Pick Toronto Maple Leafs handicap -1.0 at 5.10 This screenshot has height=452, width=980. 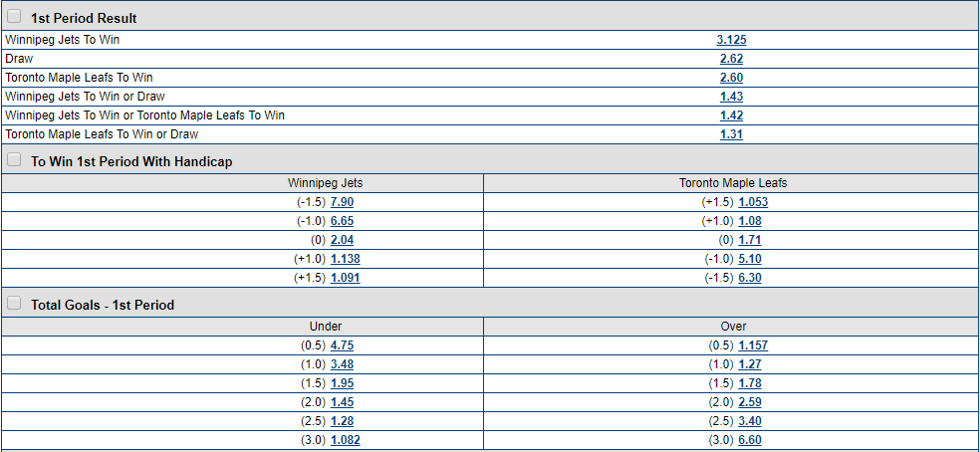point(750,259)
